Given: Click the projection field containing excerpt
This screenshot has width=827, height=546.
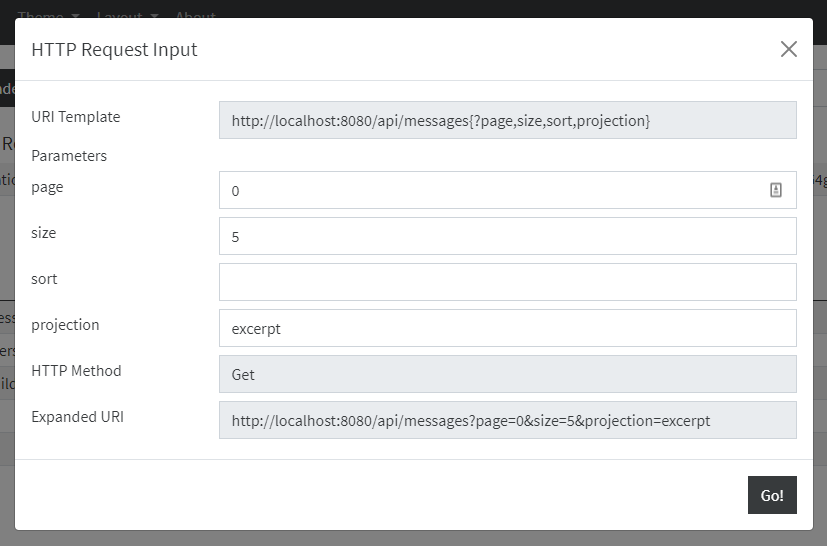Looking at the screenshot, I should point(507,328).
